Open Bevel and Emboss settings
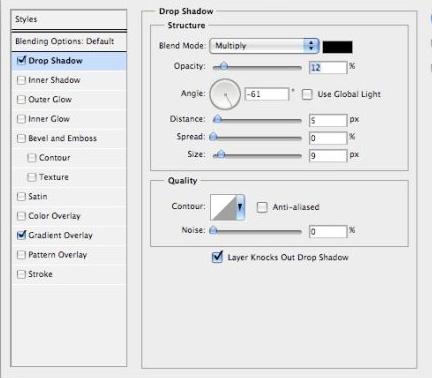The width and height of the screenshot is (432, 378). tap(63, 138)
